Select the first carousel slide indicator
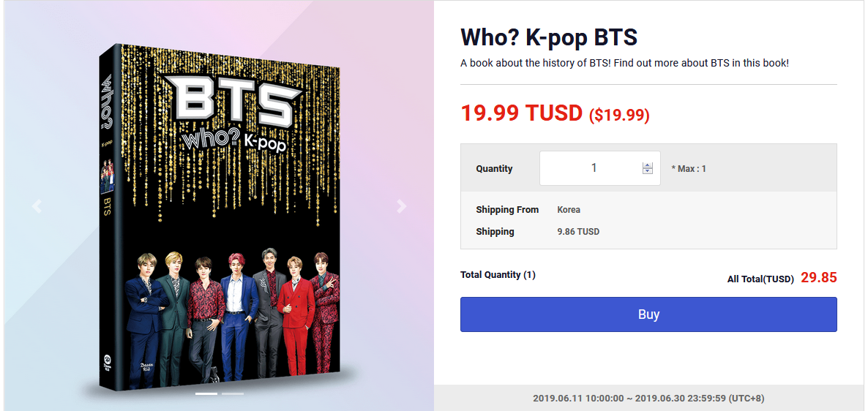868x411 pixels. [x=206, y=393]
